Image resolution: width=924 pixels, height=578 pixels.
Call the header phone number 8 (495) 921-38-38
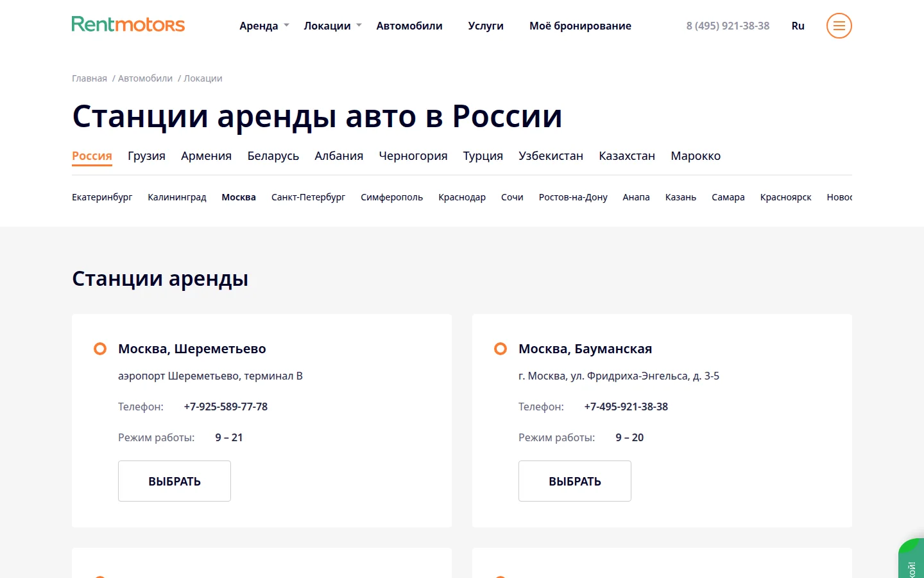click(728, 26)
